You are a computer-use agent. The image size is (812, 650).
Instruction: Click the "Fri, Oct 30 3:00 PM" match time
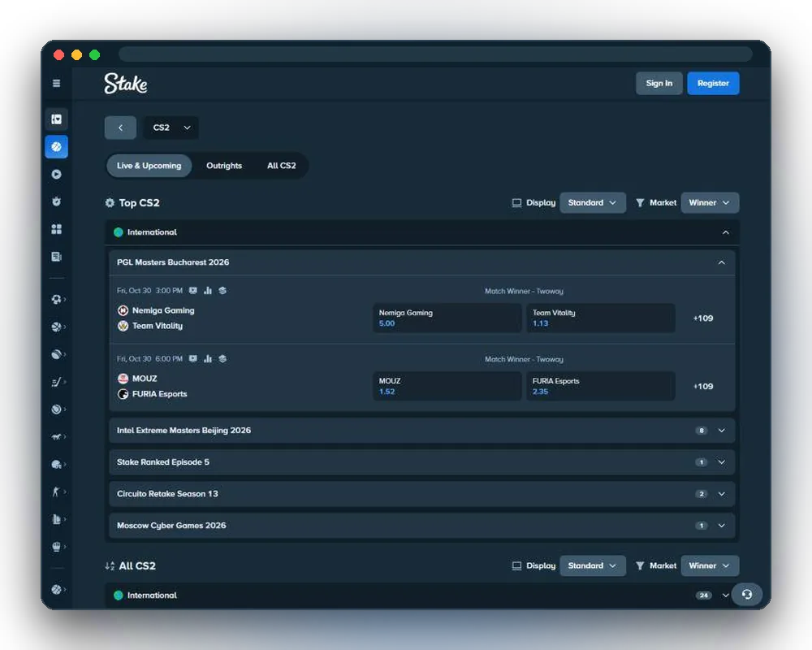[x=149, y=291]
